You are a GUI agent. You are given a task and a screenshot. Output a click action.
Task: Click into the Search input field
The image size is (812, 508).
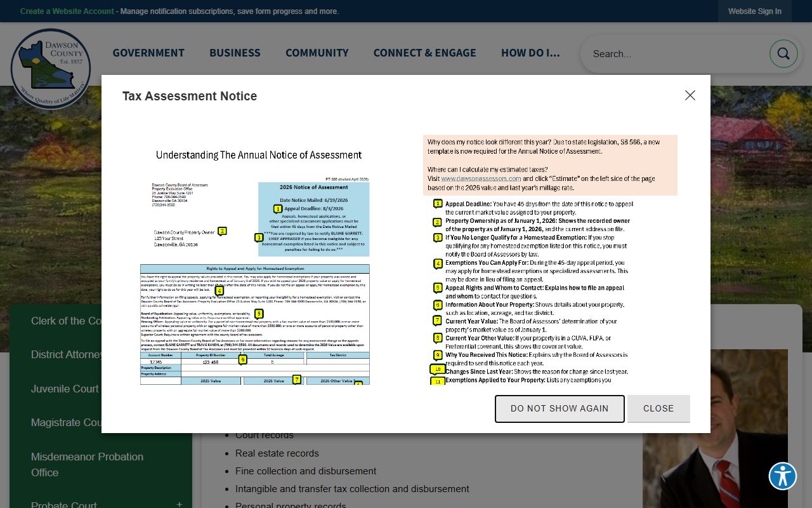676,54
